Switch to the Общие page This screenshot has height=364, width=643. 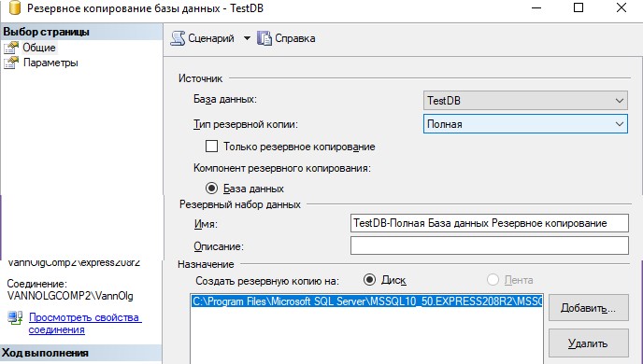(x=39, y=48)
